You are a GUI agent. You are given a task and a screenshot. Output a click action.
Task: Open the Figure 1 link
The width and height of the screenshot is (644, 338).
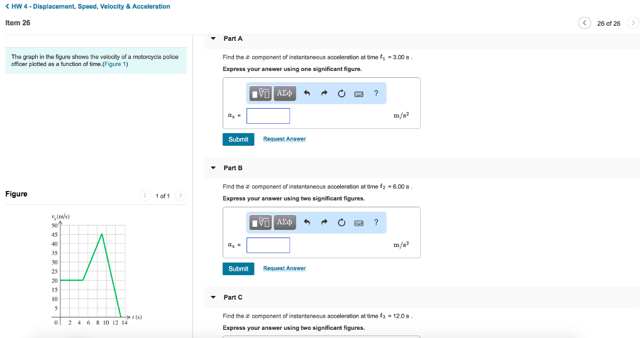[x=116, y=64]
